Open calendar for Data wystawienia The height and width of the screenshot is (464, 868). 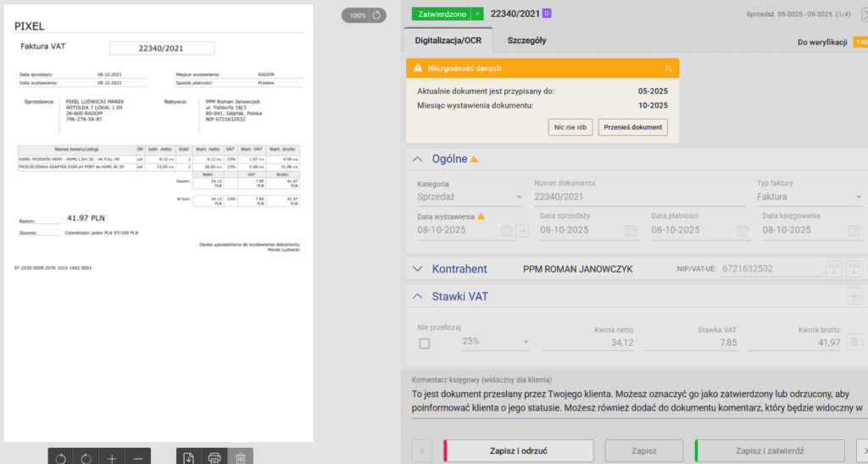coord(506,231)
